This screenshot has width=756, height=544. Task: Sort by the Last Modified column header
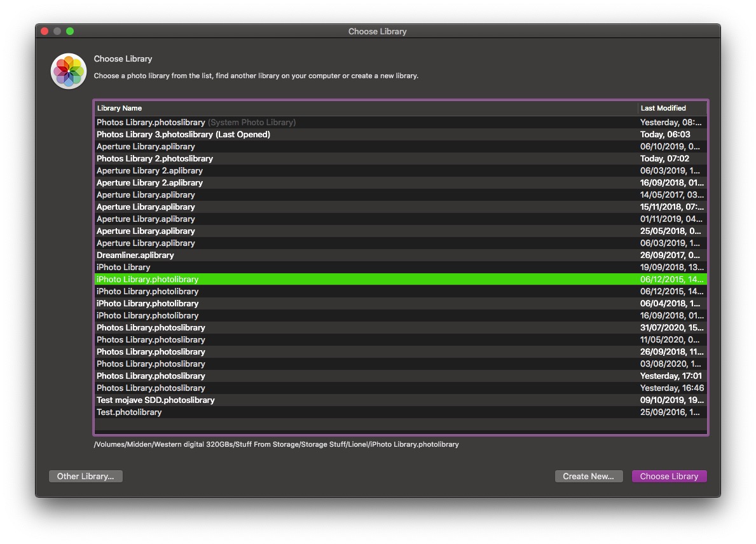click(x=673, y=108)
